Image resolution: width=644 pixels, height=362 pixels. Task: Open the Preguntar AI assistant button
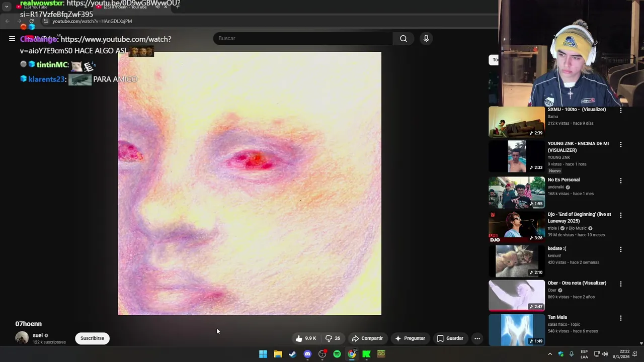tap(410, 338)
